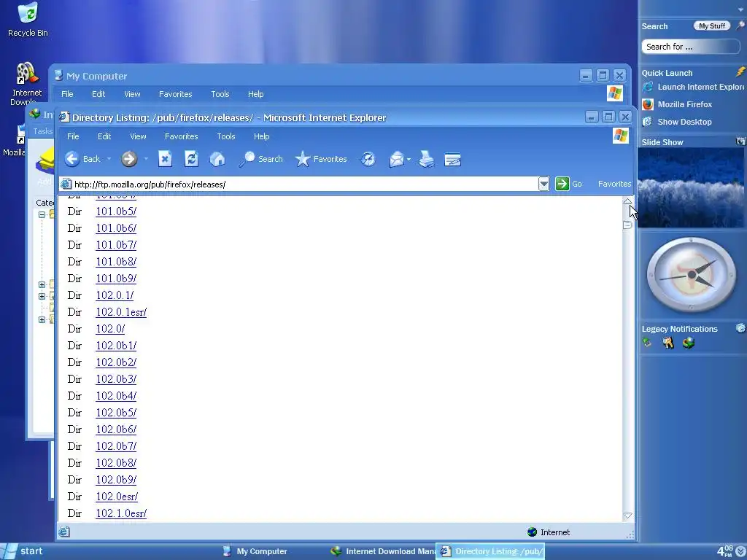Open the Favorites star toolbar button
747x560 pixels.
(x=321, y=159)
